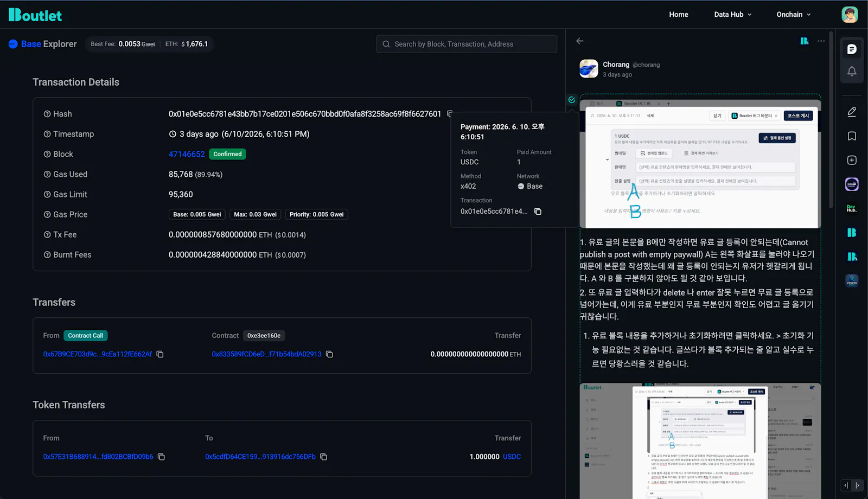Image resolution: width=868 pixels, height=499 pixels.
Task: Click the add plus sidebar icon
Action: [852, 160]
